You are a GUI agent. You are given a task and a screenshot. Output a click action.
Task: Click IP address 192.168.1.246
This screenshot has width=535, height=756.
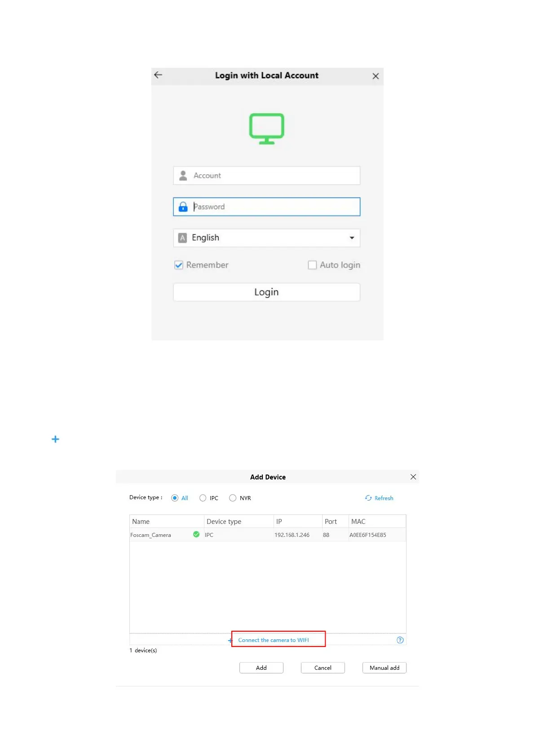(x=292, y=535)
